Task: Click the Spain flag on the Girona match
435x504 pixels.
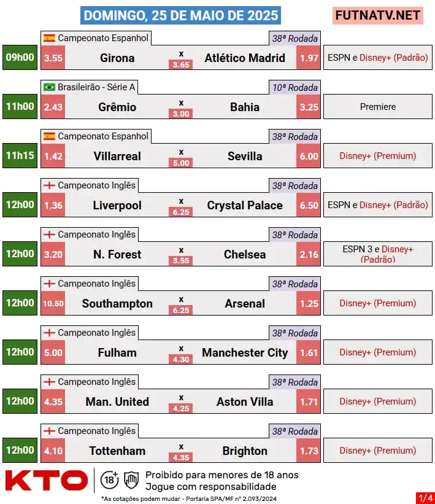Action: pyautogui.click(x=50, y=38)
